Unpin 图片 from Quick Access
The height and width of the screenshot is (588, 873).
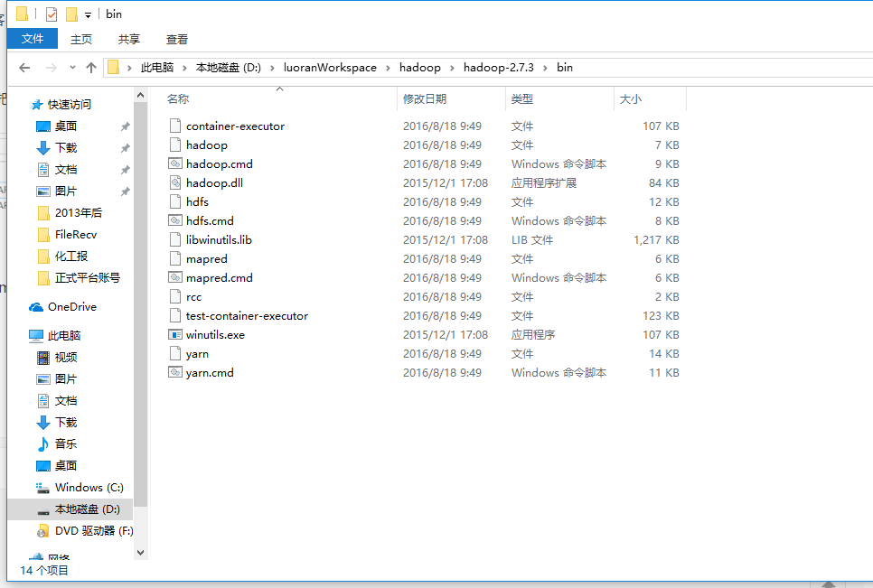pos(126,191)
